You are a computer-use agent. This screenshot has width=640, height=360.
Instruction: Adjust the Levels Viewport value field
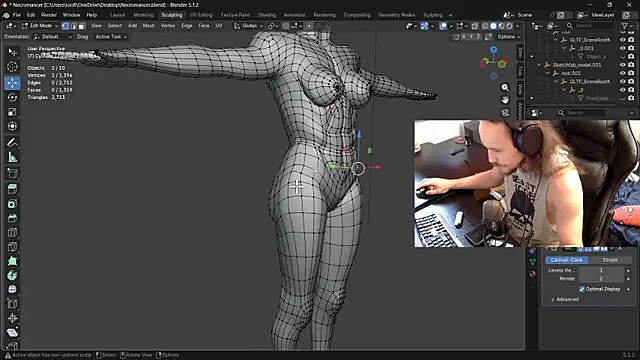[601, 270]
